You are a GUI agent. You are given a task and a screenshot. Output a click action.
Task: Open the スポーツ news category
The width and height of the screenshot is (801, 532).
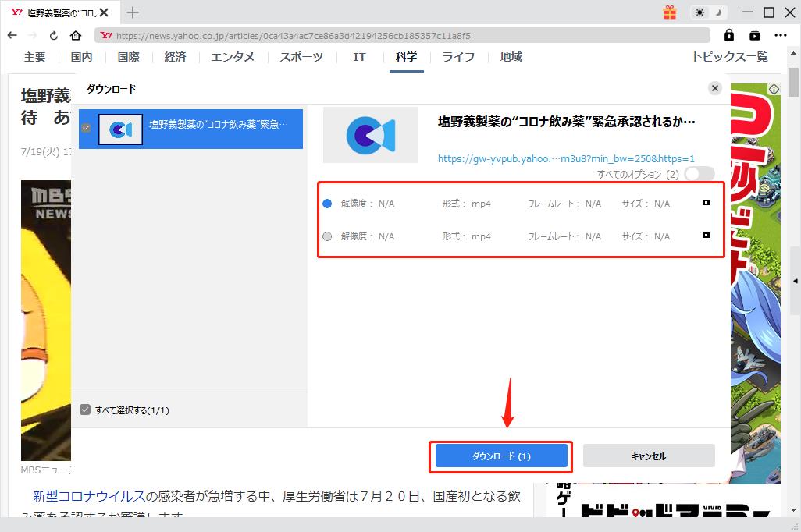[x=301, y=57]
